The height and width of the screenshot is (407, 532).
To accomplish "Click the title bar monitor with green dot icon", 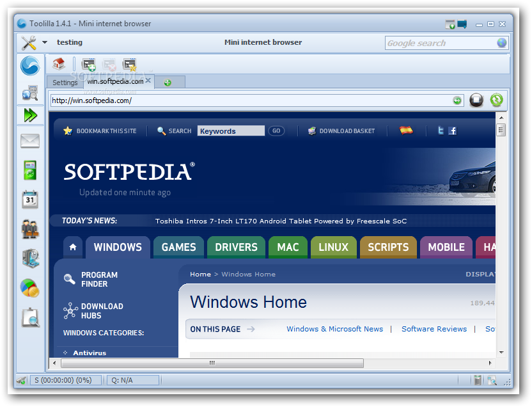I will (x=450, y=24).
